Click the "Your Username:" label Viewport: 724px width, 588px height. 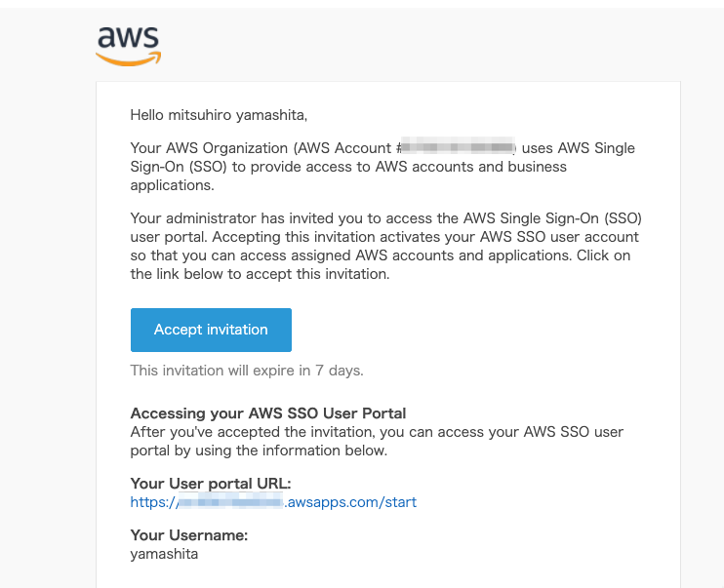[189, 535]
